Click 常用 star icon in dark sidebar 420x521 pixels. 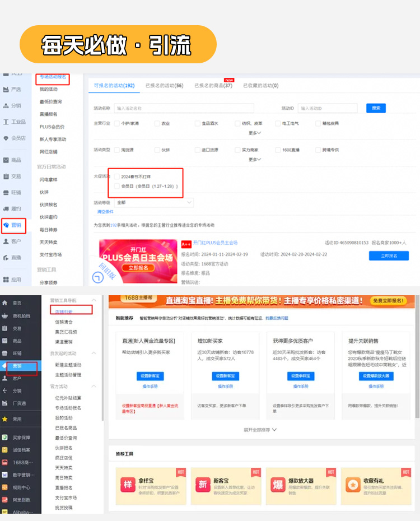(x=4, y=419)
